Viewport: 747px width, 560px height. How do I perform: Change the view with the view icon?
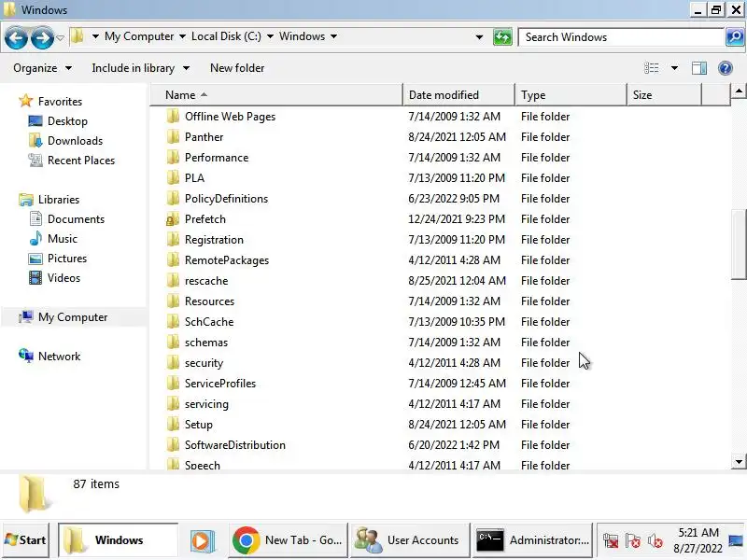click(651, 68)
